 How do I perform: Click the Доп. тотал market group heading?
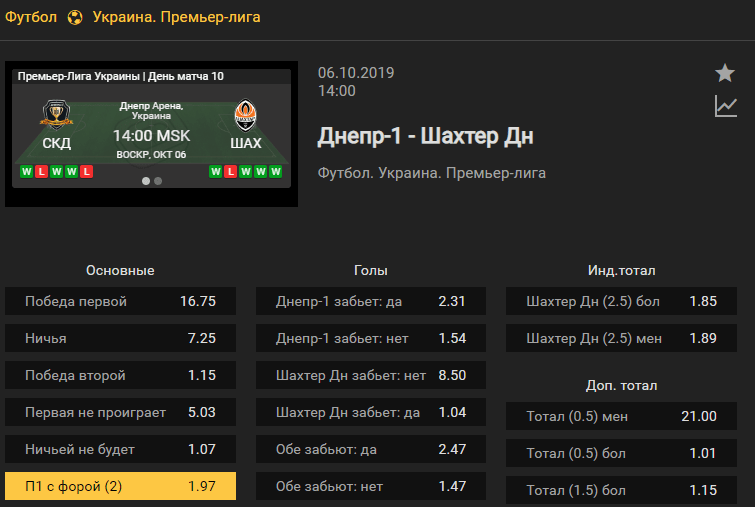tap(621, 385)
